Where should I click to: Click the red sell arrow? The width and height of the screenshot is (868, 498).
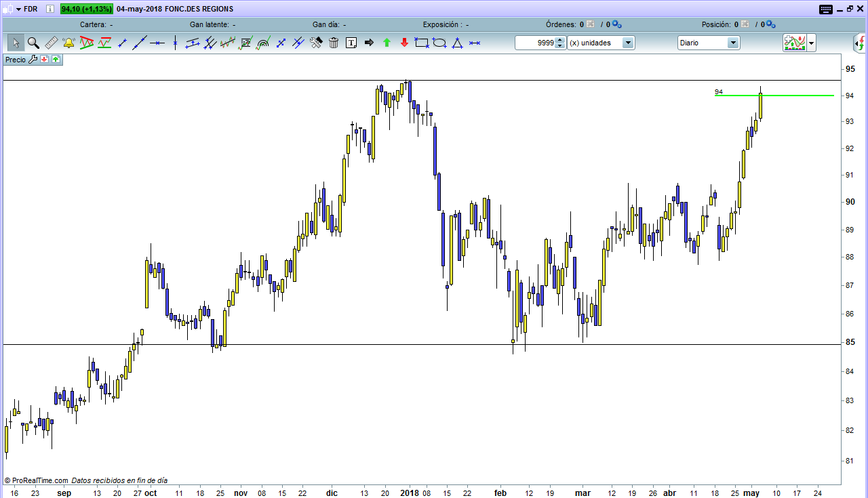point(404,42)
